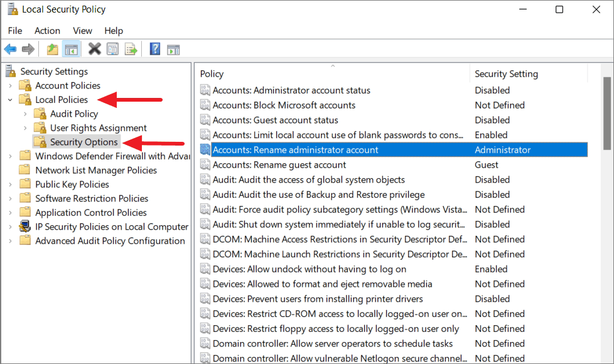
Task: Click the Delete X toolbar icon
Action: pyautogui.click(x=94, y=49)
